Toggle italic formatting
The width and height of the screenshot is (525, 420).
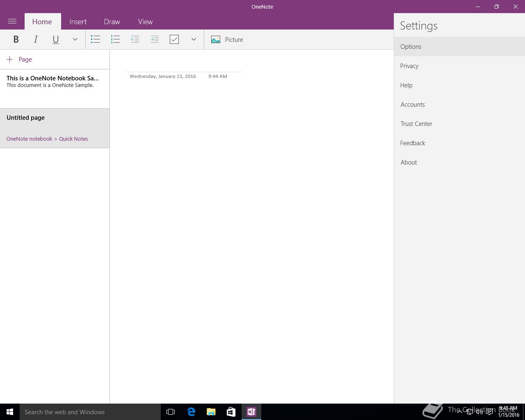[x=36, y=39]
